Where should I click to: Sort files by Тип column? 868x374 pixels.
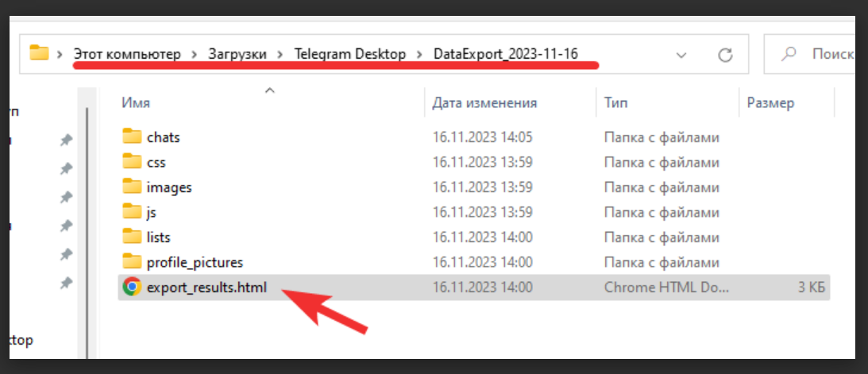[615, 102]
